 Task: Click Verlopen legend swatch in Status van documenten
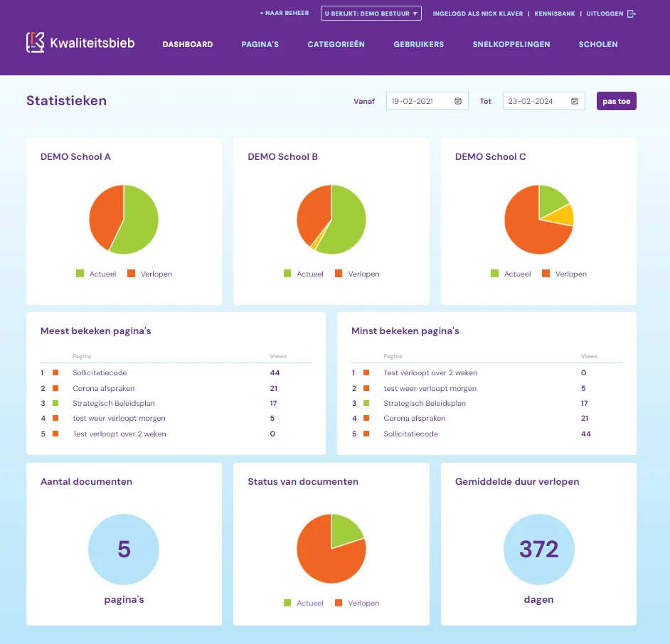tap(339, 603)
